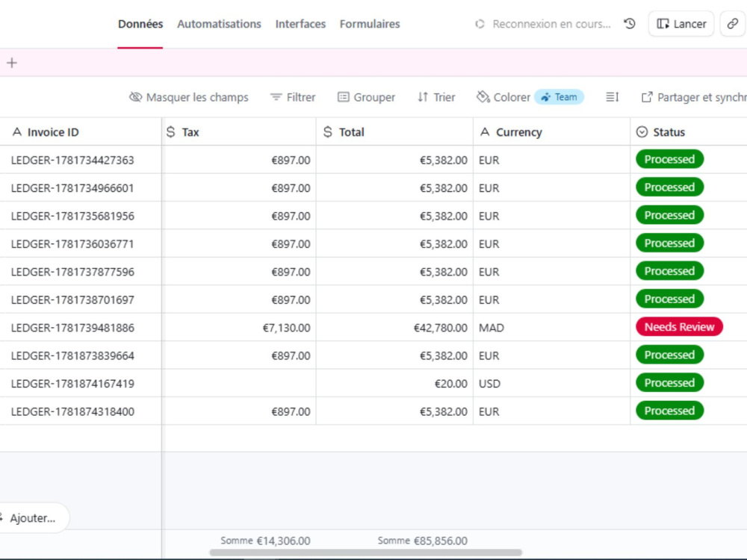Select cell LEDGER-1781734427363
747x560 pixels.
point(81,160)
